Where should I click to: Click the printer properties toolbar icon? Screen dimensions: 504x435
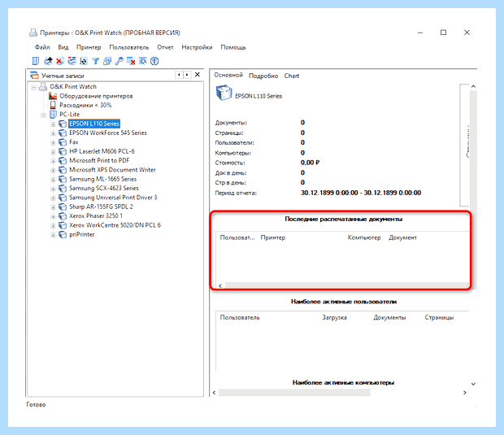[x=72, y=61]
